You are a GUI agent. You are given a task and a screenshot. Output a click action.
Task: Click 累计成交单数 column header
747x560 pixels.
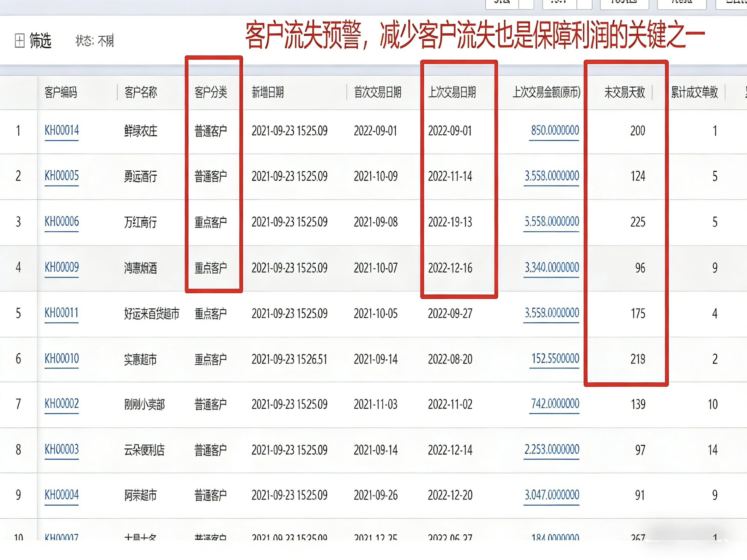(x=694, y=92)
